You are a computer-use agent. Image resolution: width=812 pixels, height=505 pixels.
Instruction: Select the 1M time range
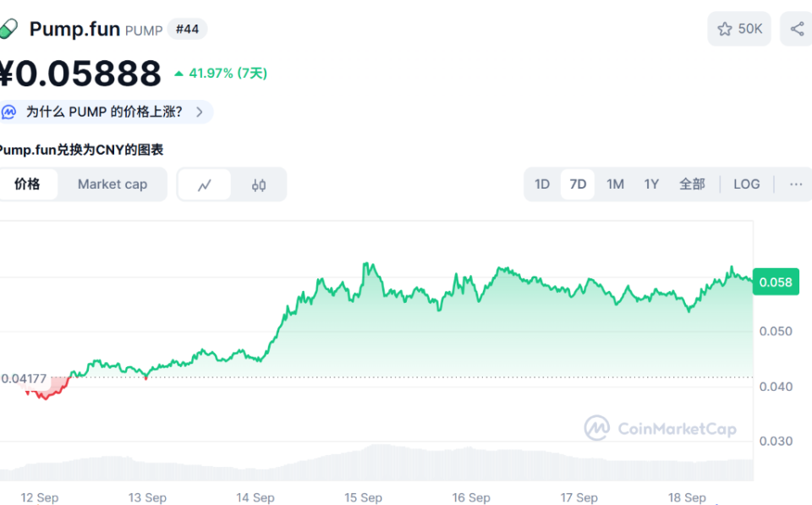615,184
